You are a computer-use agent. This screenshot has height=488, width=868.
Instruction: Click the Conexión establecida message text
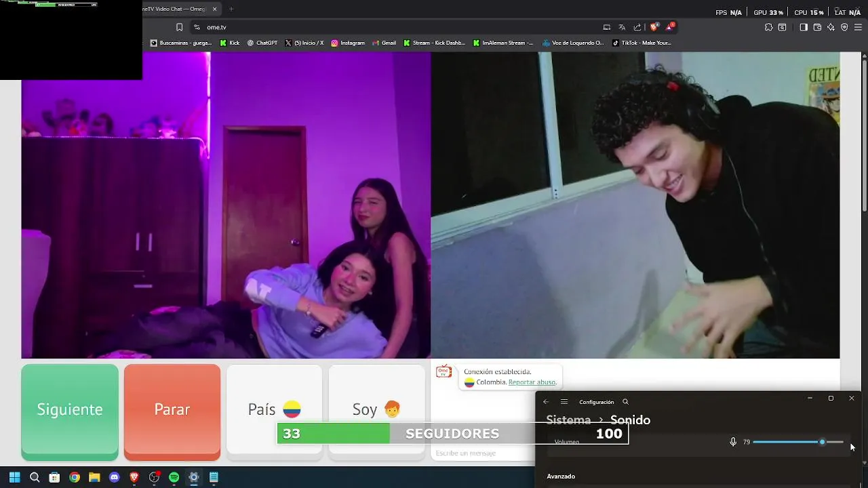498,371
